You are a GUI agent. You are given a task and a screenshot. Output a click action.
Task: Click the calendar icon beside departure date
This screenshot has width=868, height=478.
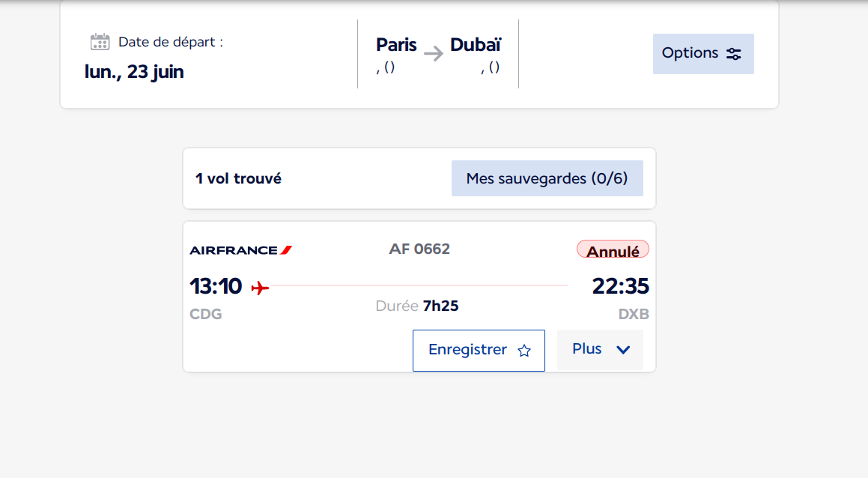100,42
